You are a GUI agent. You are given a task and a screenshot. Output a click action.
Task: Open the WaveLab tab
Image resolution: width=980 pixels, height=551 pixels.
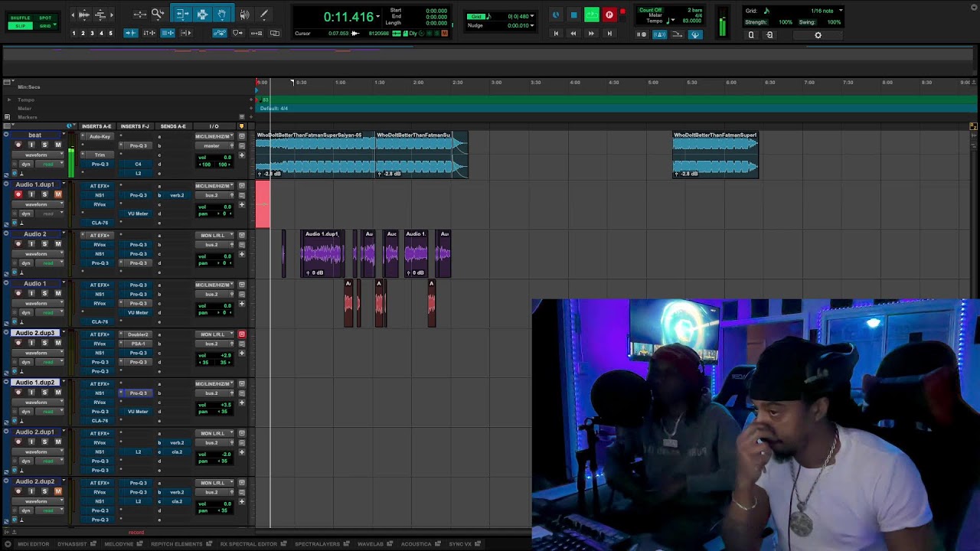pyautogui.click(x=370, y=544)
